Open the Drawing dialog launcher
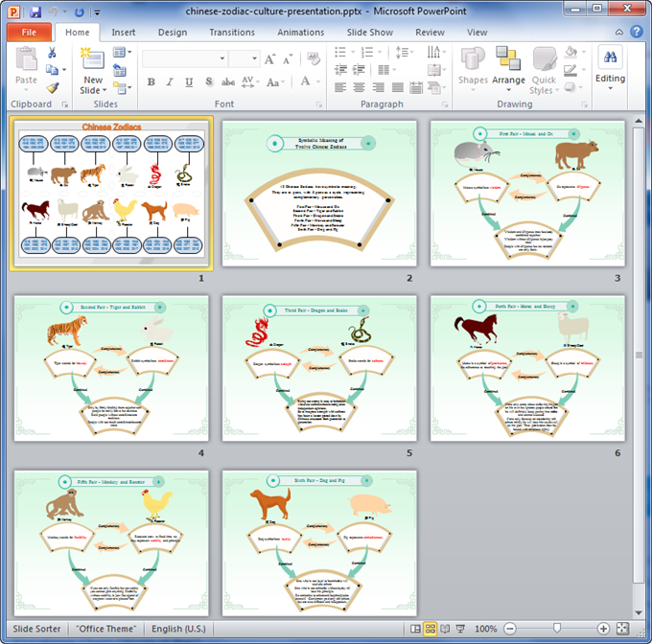Viewport: 652px width, 644px height. [584, 104]
